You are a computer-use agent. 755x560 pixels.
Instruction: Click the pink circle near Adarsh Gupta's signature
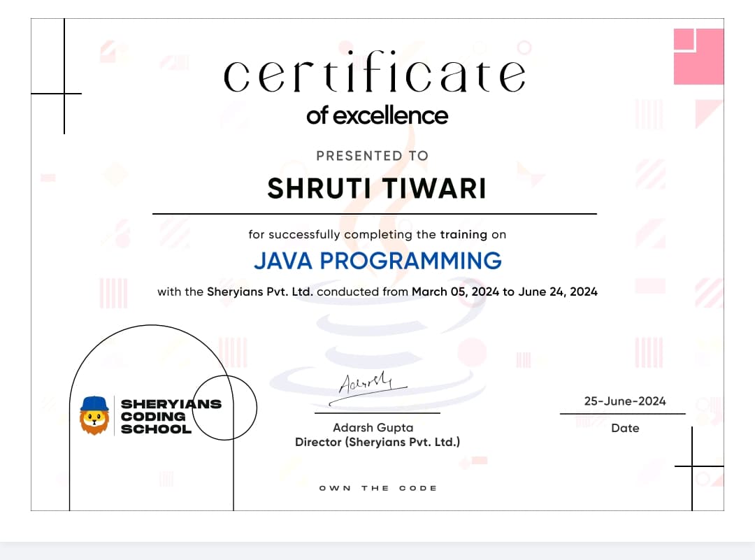[x=473, y=353]
